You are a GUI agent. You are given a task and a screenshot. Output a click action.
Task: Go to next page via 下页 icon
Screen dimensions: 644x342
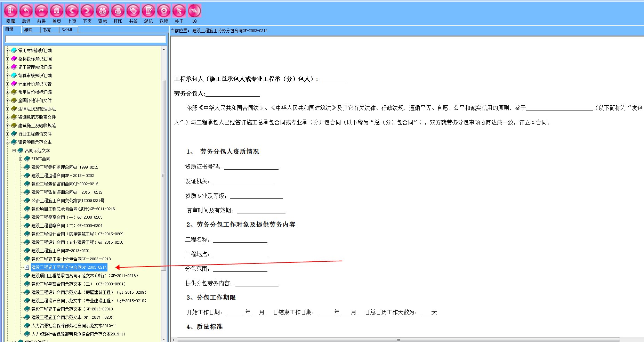(x=87, y=11)
